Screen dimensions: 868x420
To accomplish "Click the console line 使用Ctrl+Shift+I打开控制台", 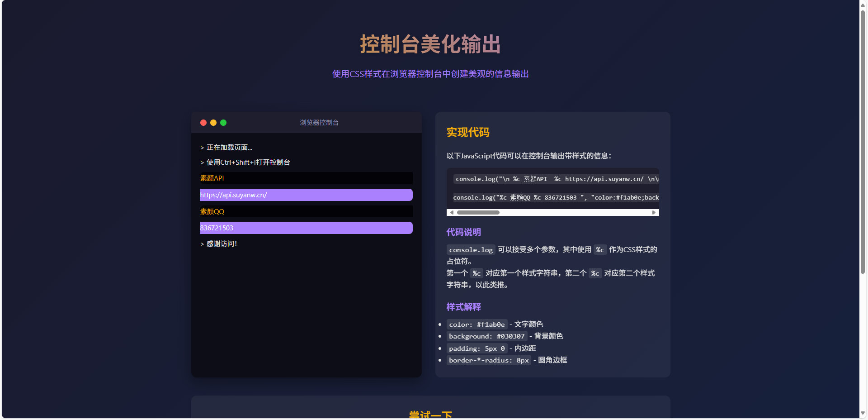I will 245,162.
